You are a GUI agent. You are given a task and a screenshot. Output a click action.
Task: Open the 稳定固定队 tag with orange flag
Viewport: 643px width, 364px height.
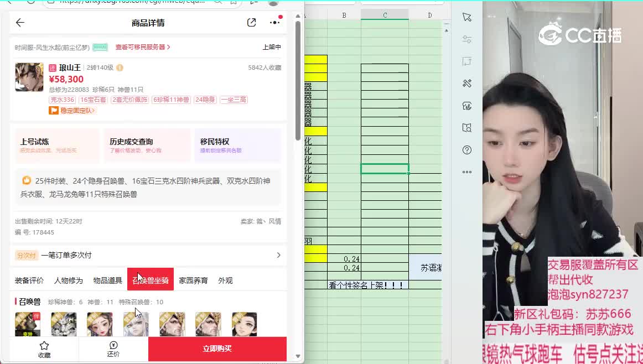coord(72,110)
